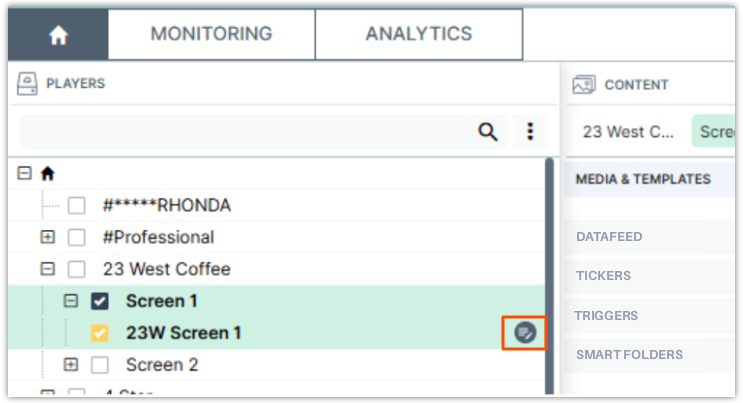The height and width of the screenshot is (403, 743).
Task: Toggle the 23W Screen 1 checkbox
Action: pyautogui.click(x=100, y=333)
